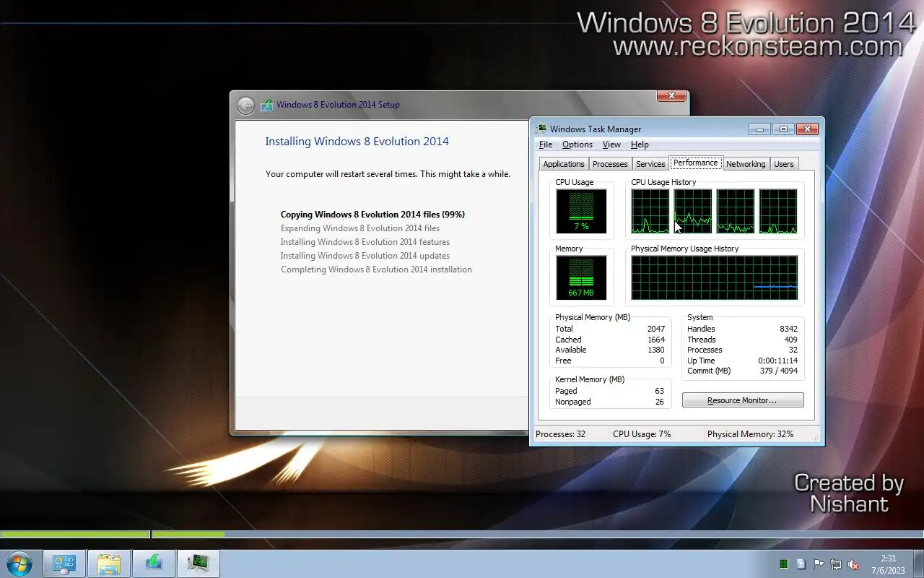The width and height of the screenshot is (924, 578).
Task: Open Resource Monitor from Task Manager
Action: pyautogui.click(x=743, y=400)
